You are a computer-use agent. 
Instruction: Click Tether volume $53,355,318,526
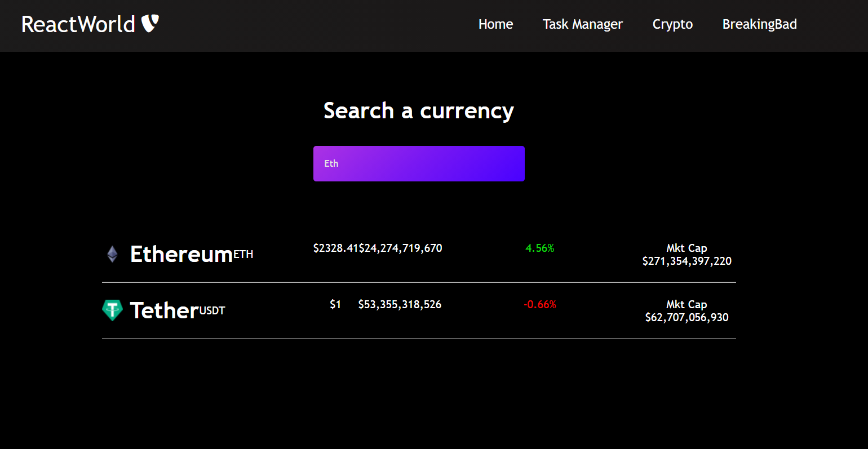(400, 304)
